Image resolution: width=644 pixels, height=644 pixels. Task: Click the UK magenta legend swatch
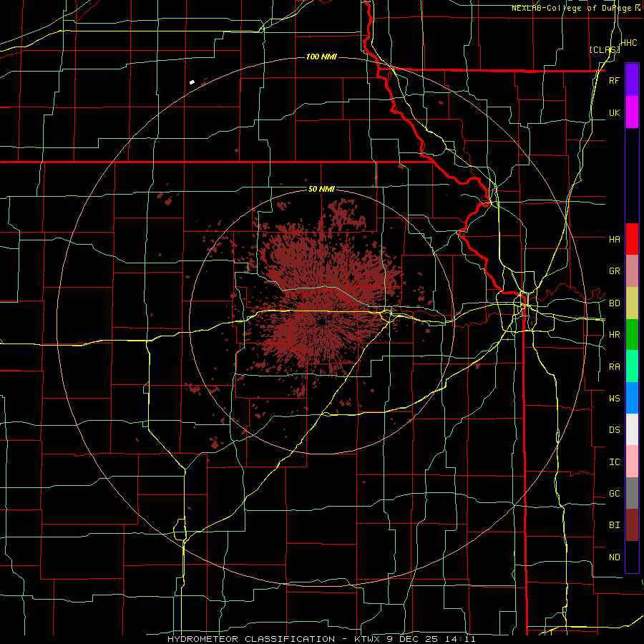pyautogui.click(x=632, y=112)
